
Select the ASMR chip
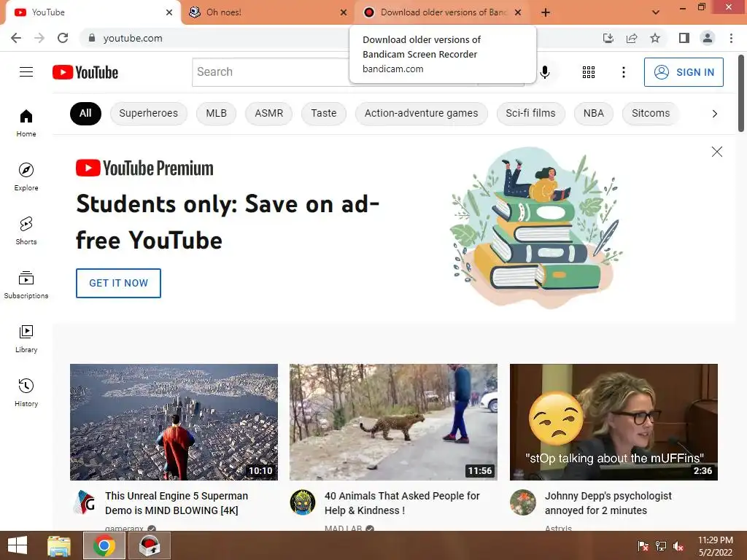click(268, 113)
